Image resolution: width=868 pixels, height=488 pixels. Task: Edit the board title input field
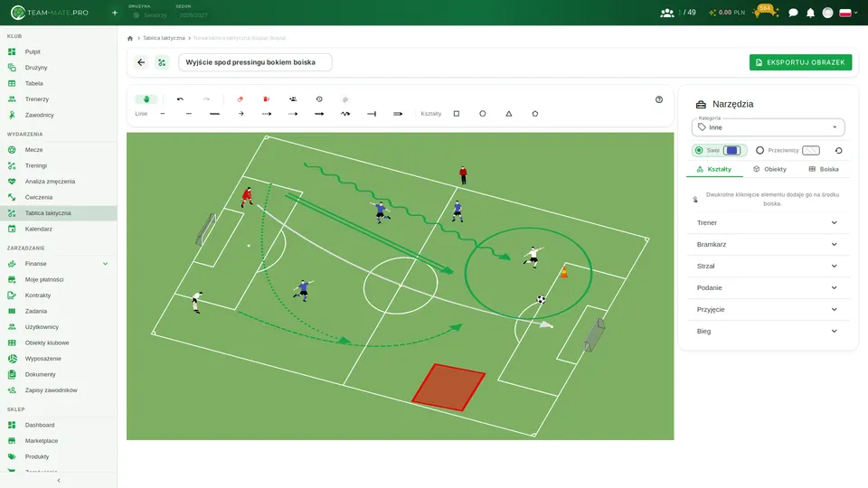255,62
